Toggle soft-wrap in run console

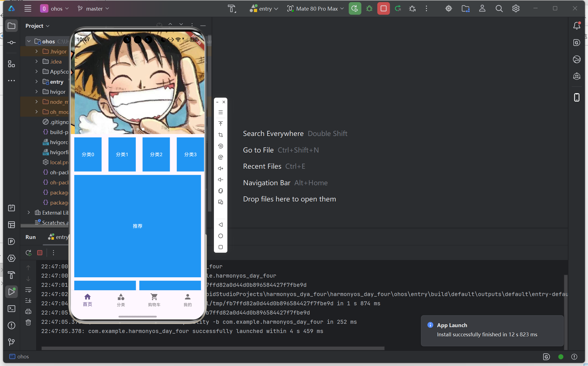click(x=28, y=290)
